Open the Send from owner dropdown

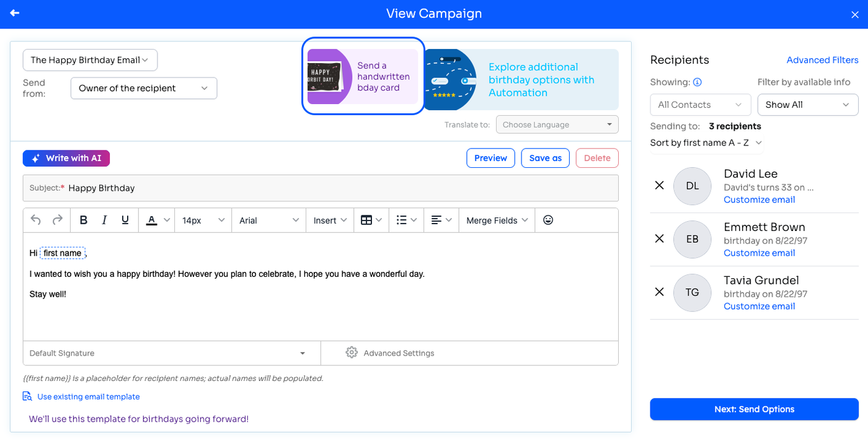[144, 88]
